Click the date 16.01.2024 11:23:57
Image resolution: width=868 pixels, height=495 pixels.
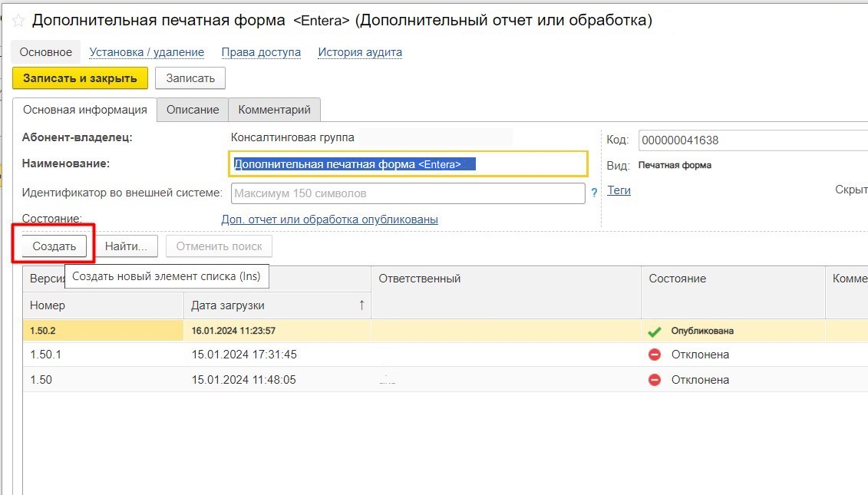[x=233, y=331]
